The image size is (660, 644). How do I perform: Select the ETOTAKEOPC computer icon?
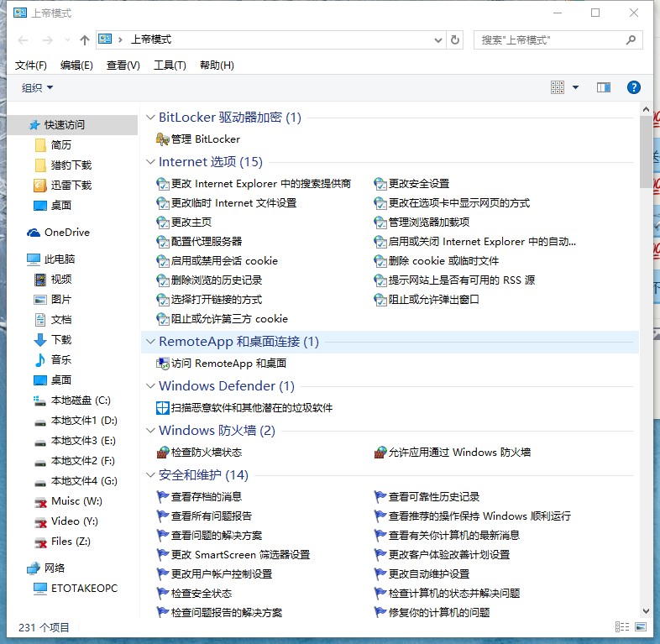[x=40, y=589]
